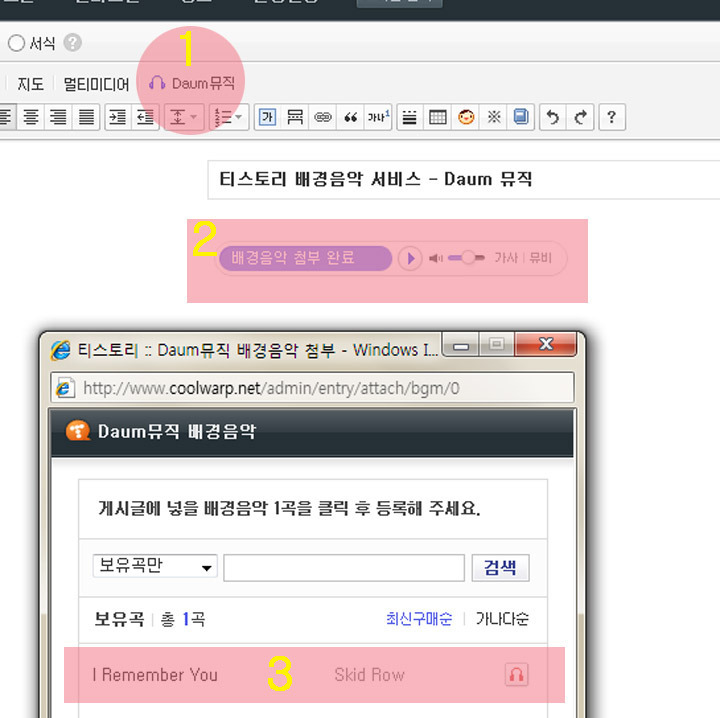Redo the last edit
Screen dimensions: 720x718
click(580, 117)
